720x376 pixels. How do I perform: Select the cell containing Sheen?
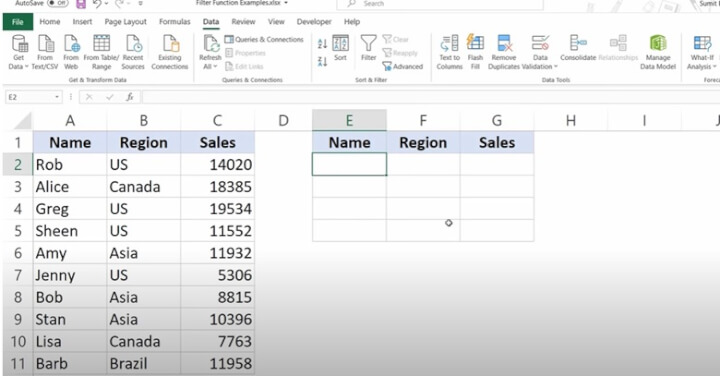click(70, 230)
